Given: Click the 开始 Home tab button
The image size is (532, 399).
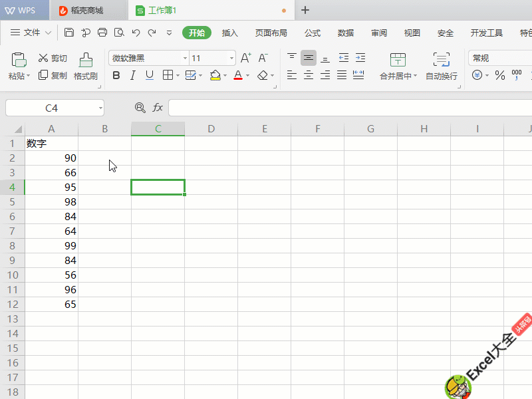Looking at the screenshot, I should coord(197,33).
